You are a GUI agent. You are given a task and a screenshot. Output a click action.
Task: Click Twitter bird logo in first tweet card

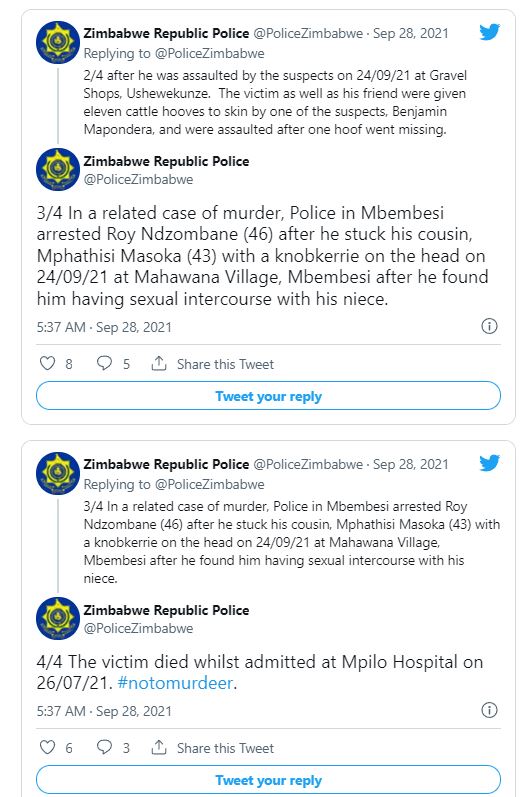pos(489,32)
